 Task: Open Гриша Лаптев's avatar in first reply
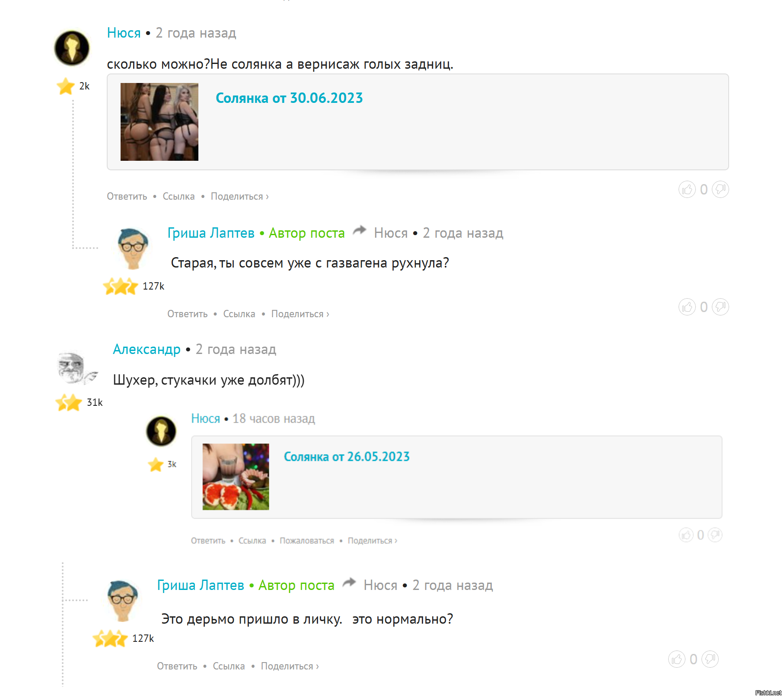(133, 249)
